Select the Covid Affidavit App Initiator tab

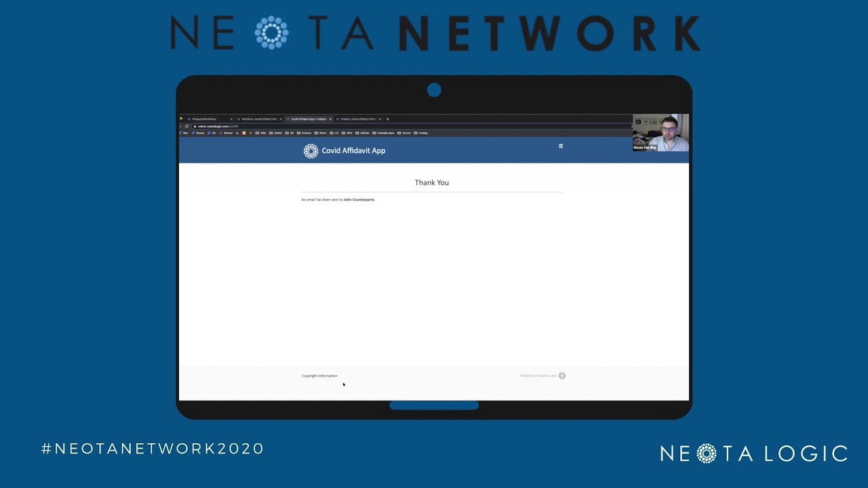(309, 119)
